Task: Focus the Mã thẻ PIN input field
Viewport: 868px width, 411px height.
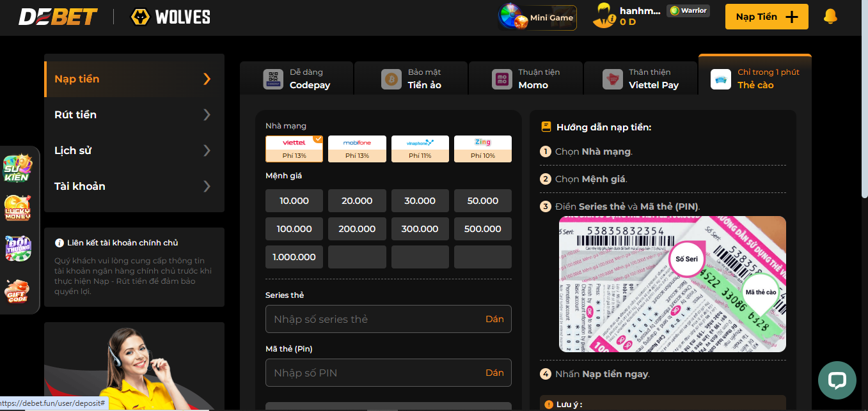Action: point(388,373)
